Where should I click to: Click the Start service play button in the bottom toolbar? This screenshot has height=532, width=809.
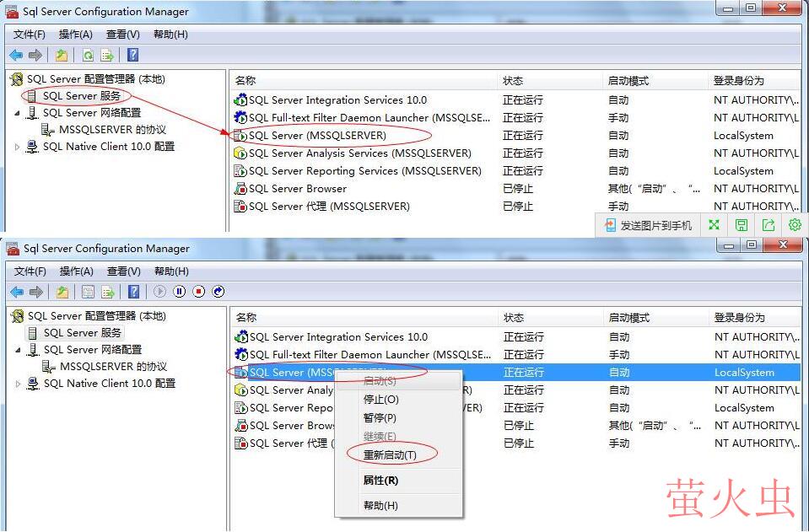[160, 292]
